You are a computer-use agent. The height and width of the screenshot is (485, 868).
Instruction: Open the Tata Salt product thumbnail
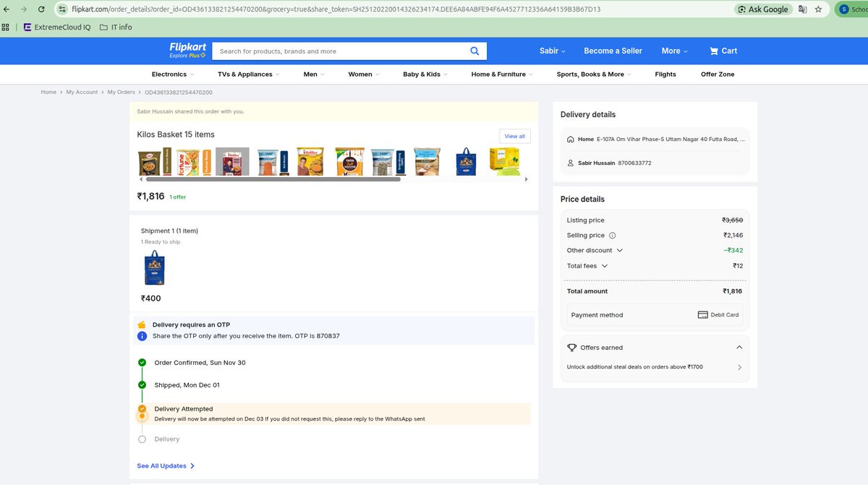(350, 162)
